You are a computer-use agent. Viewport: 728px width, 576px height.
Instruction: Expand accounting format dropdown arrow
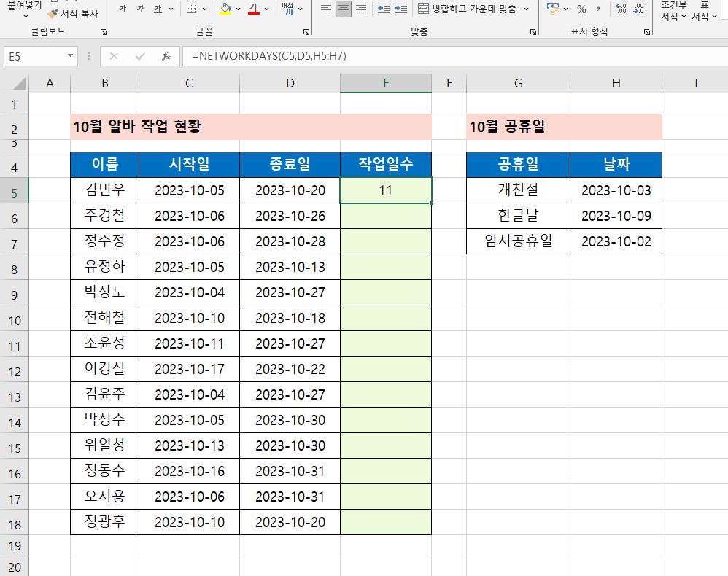tap(565, 9)
